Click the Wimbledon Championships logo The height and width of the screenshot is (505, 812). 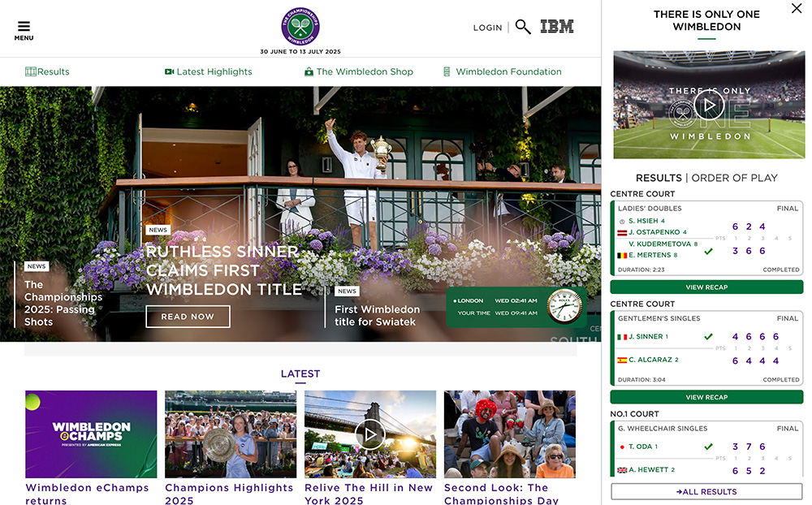[300, 27]
